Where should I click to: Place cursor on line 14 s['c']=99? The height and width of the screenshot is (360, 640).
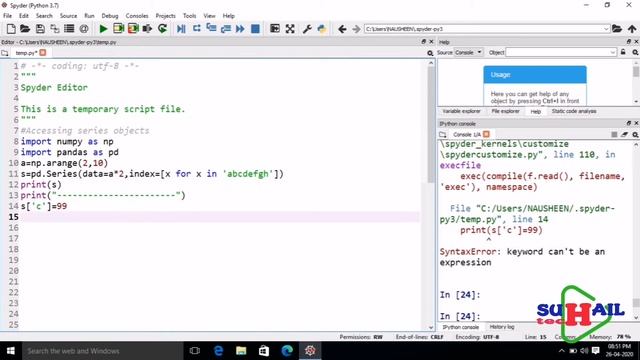tap(44, 206)
